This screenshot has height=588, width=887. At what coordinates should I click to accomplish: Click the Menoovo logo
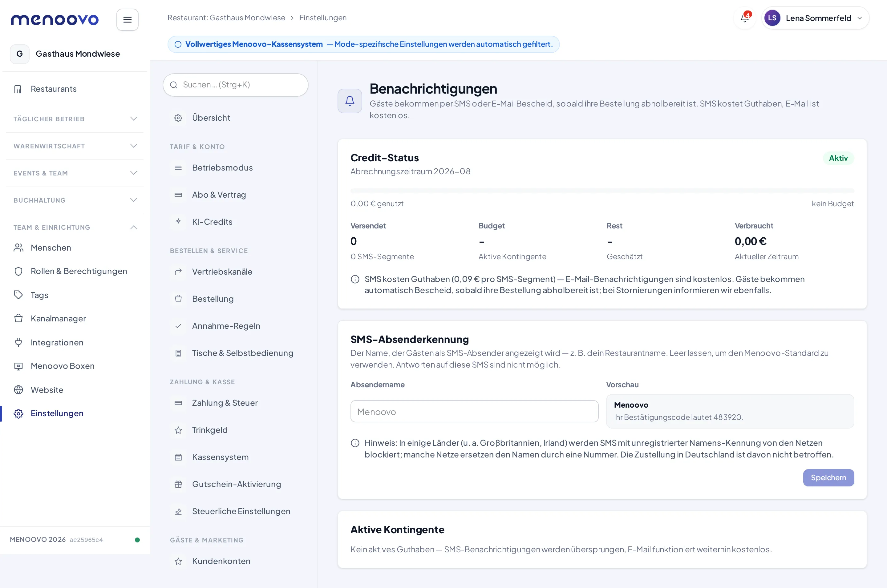coord(55,19)
